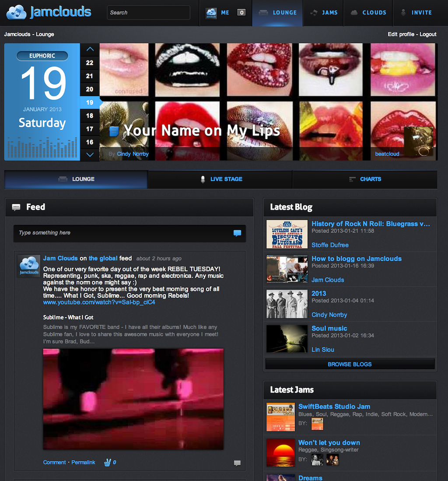This screenshot has height=481, width=448.
Task: Open the Clouds nav item
Action: pos(368,13)
